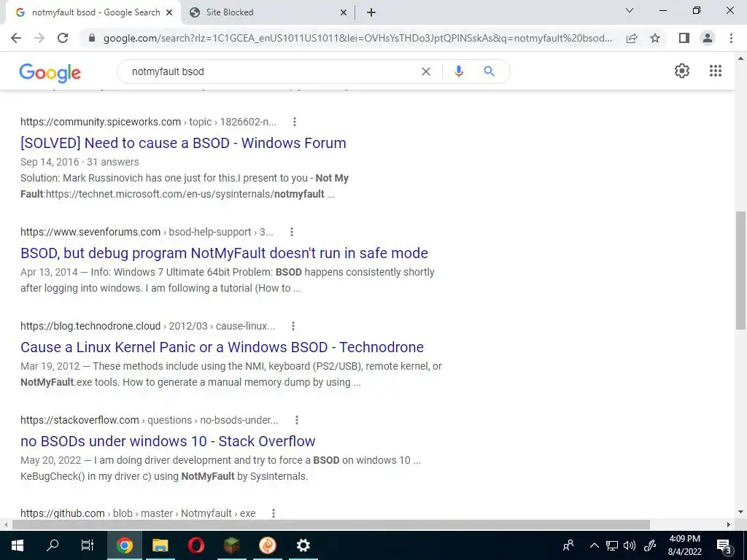Open volume control in tray
Screen dimensions: 747x560
[630, 545]
